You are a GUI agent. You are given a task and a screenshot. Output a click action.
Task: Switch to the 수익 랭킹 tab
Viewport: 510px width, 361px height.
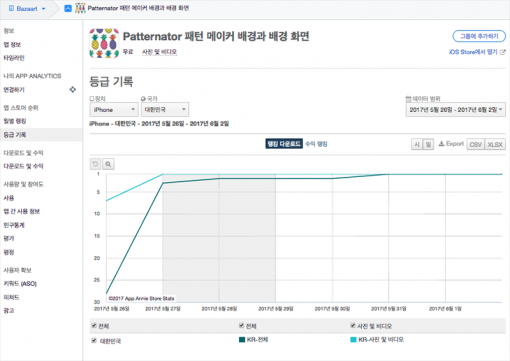point(316,144)
